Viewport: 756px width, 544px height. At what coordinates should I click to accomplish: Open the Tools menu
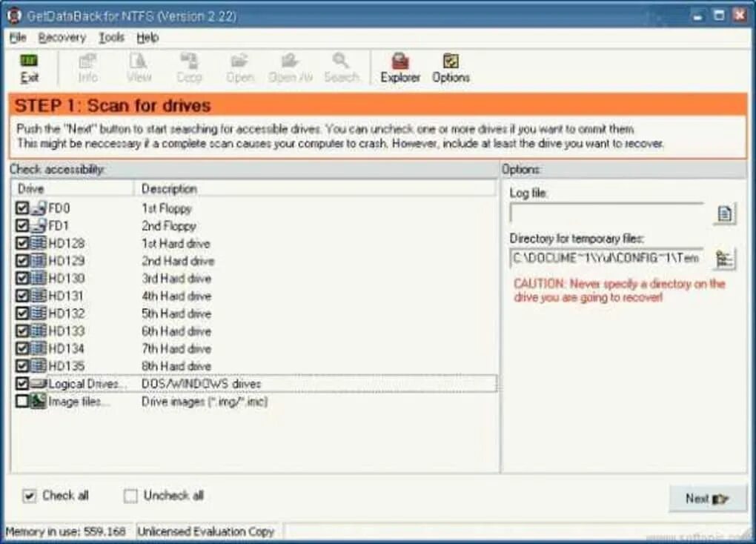click(111, 37)
